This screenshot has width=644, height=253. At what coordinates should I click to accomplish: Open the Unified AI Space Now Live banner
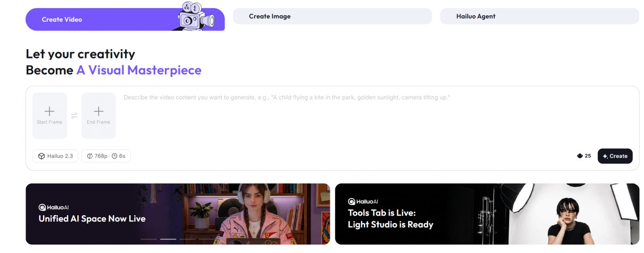click(178, 214)
